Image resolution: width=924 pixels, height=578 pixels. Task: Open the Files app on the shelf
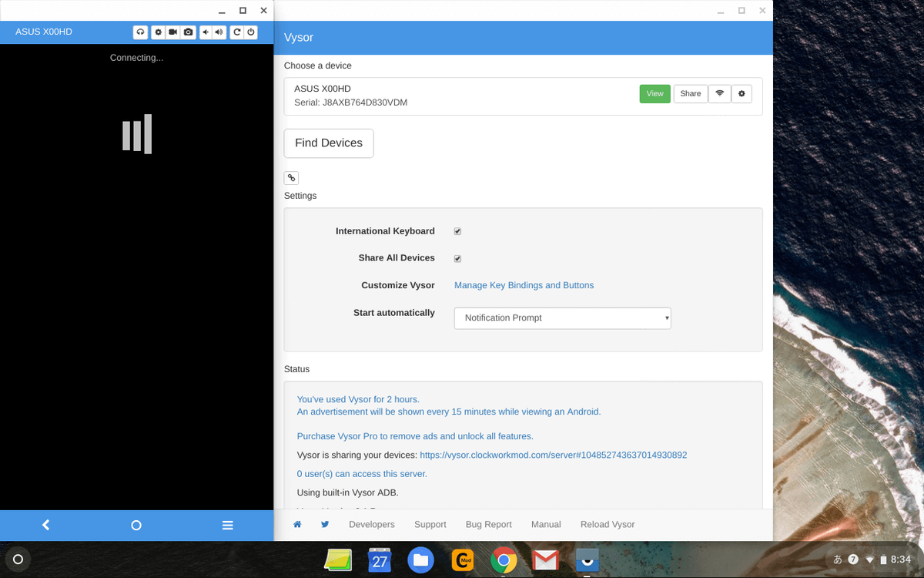click(x=420, y=560)
